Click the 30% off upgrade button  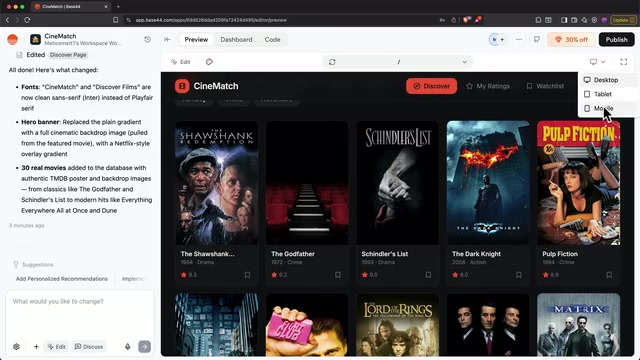[571, 40]
